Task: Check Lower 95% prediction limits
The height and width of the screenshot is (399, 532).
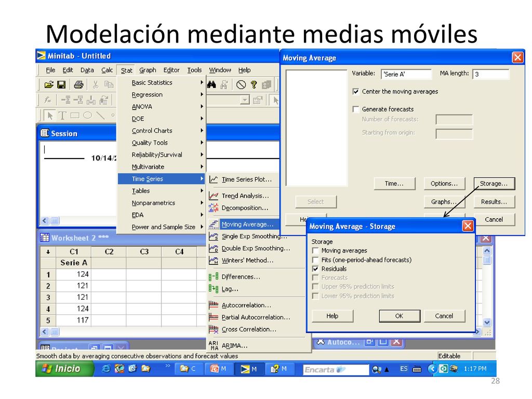Action: pos(315,296)
